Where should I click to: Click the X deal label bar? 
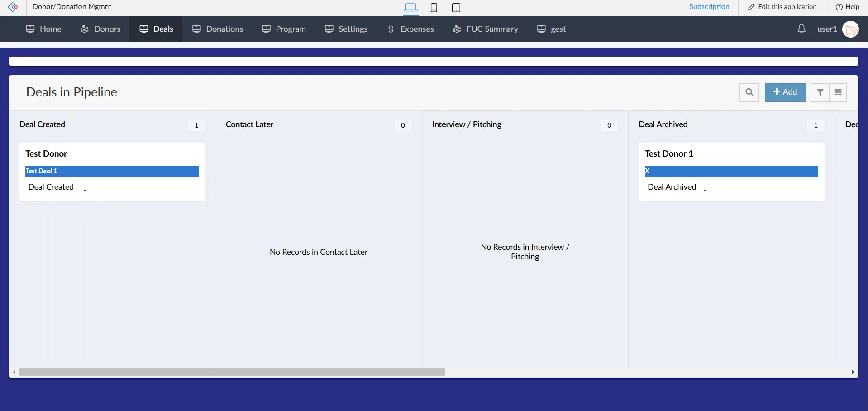pos(731,171)
